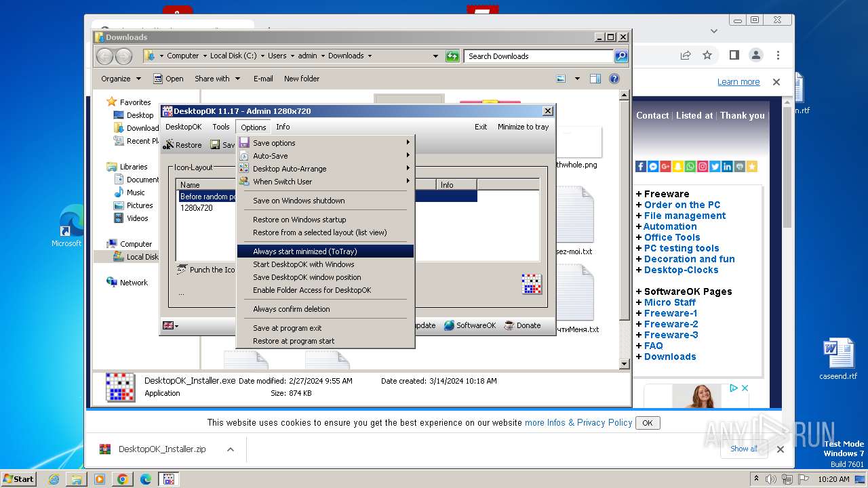Image resolution: width=868 pixels, height=488 pixels.
Task: Bookmark page with star icon
Action: (x=707, y=56)
